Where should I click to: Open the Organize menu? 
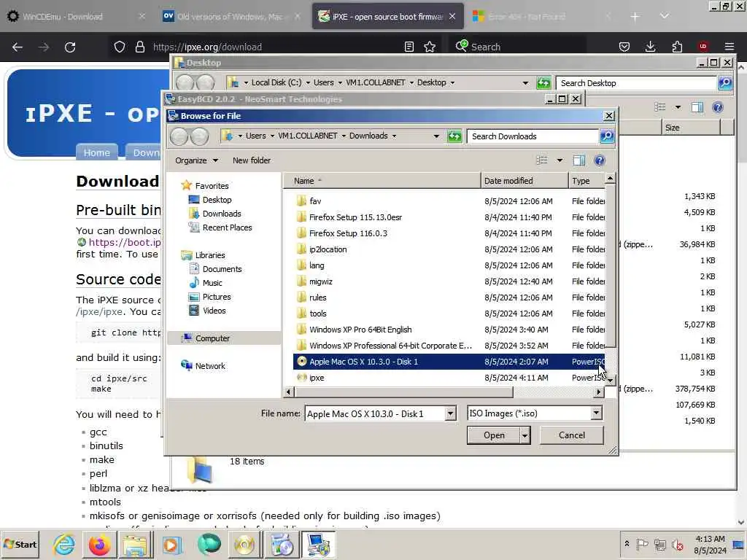click(196, 160)
